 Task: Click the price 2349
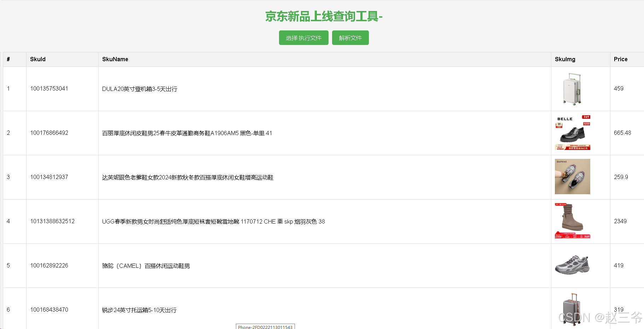tap(620, 221)
